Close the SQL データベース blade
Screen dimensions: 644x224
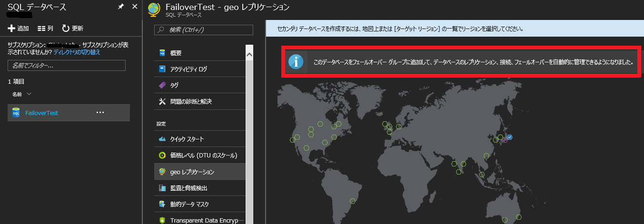(x=134, y=7)
